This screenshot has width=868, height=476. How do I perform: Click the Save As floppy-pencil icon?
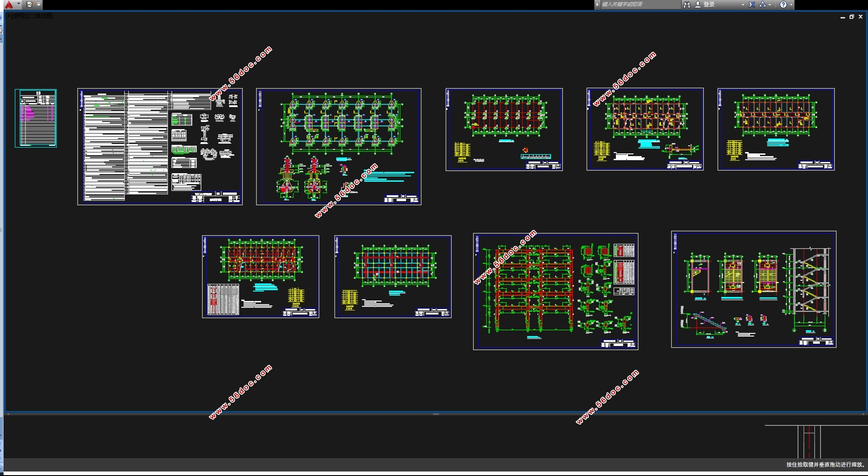coord(30,4)
